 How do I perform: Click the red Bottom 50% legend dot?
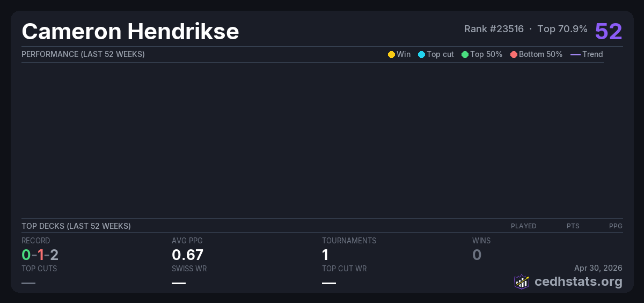point(514,54)
